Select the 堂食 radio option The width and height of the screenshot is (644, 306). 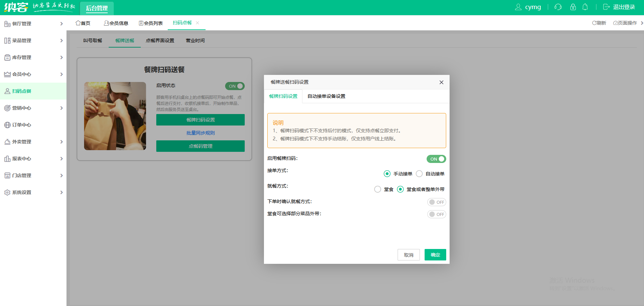click(x=377, y=189)
